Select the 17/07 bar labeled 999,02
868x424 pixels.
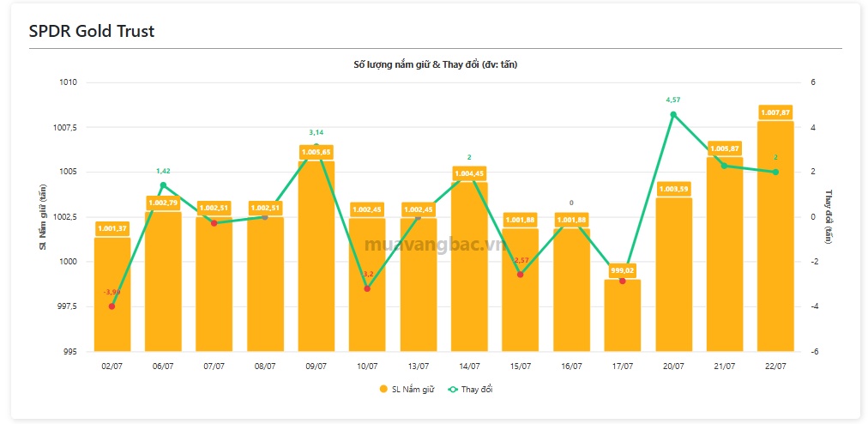[x=622, y=315]
